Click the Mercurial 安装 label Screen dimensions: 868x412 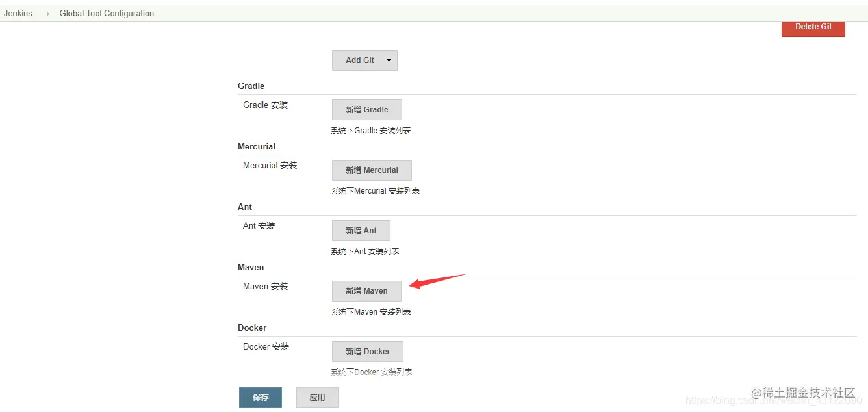(270, 165)
